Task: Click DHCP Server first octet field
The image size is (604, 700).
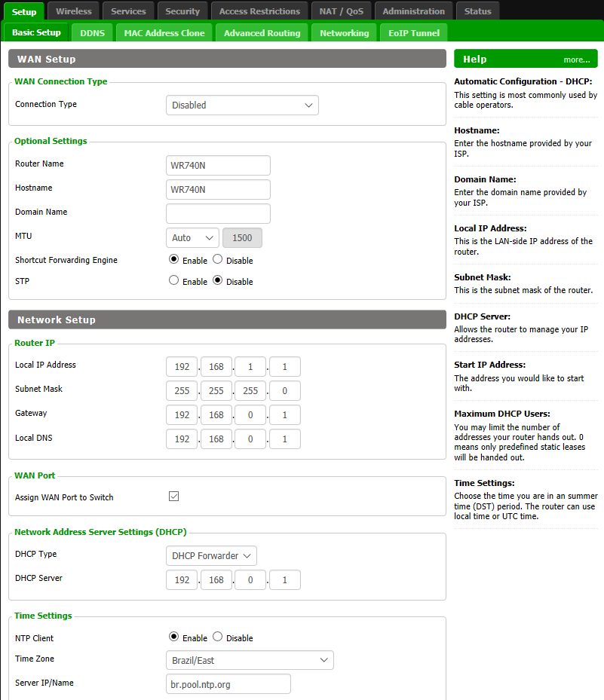Action: coord(182,580)
